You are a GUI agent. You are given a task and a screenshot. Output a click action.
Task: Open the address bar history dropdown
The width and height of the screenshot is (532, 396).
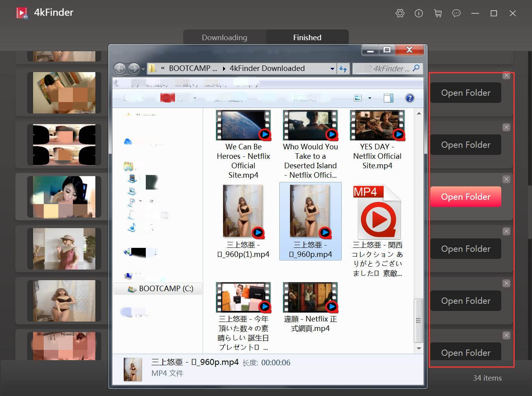click(x=332, y=69)
